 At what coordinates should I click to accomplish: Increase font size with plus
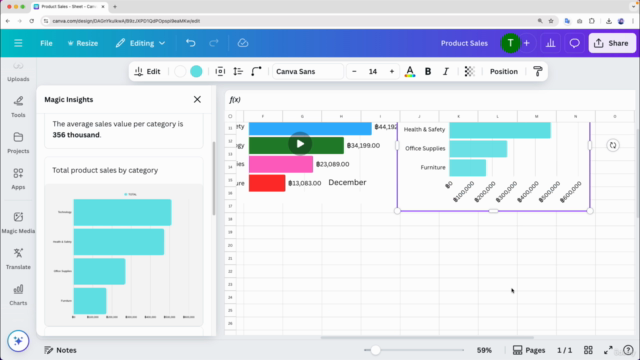click(392, 71)
